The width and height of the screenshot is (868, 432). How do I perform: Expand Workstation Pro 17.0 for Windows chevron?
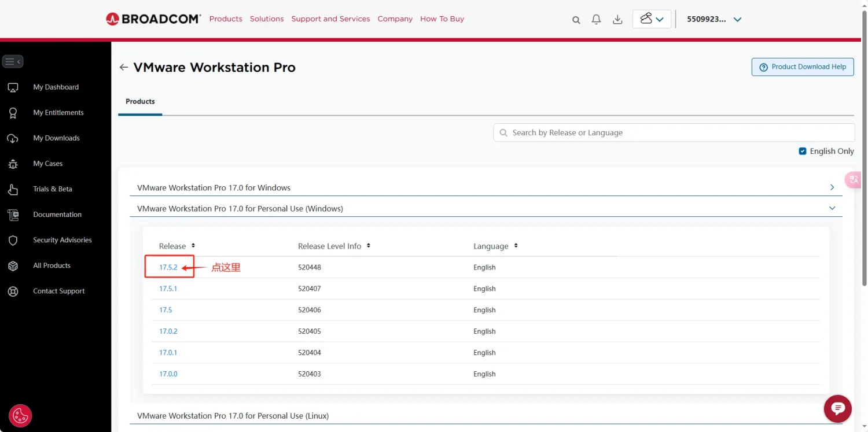click(x=832, y=187)
